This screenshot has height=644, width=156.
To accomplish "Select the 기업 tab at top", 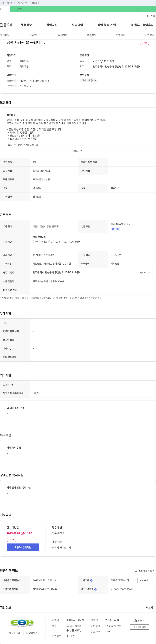I will [19, 9].
